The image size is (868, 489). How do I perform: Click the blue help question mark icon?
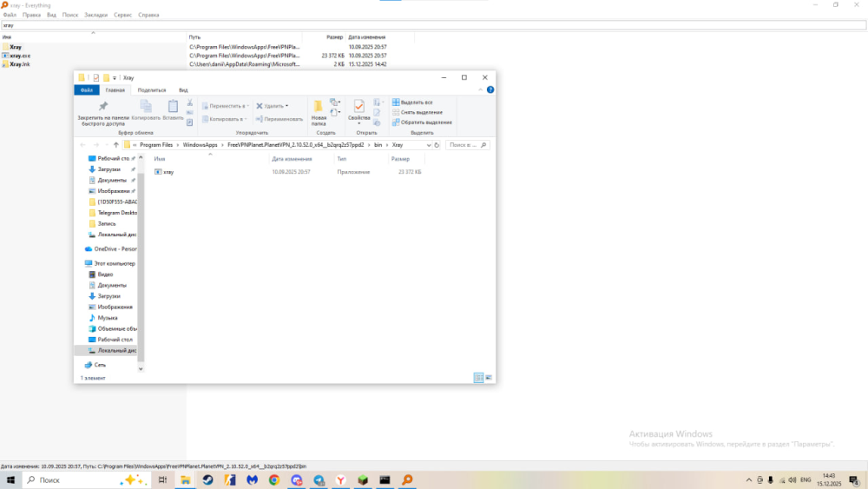tap(490, 89)
